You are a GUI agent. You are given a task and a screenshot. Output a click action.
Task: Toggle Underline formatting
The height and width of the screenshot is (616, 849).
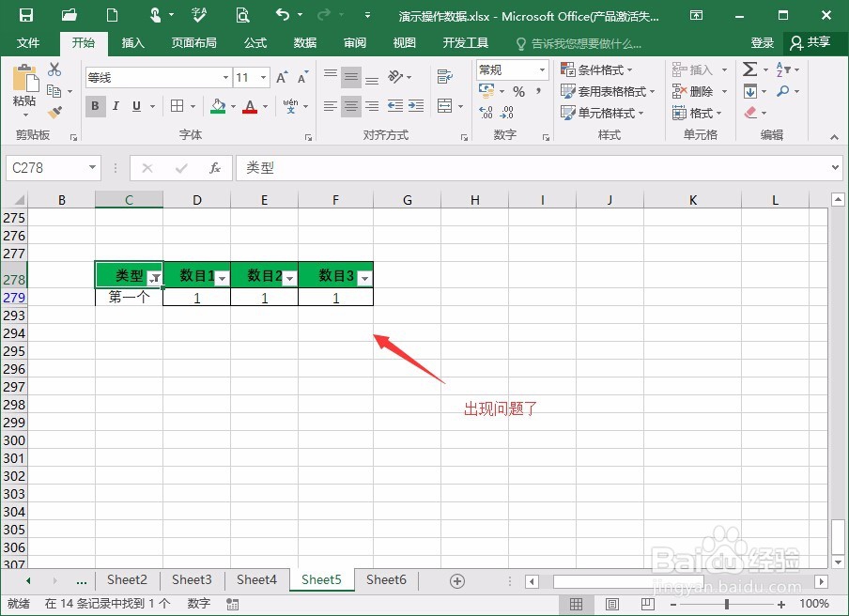coord(136,106)
